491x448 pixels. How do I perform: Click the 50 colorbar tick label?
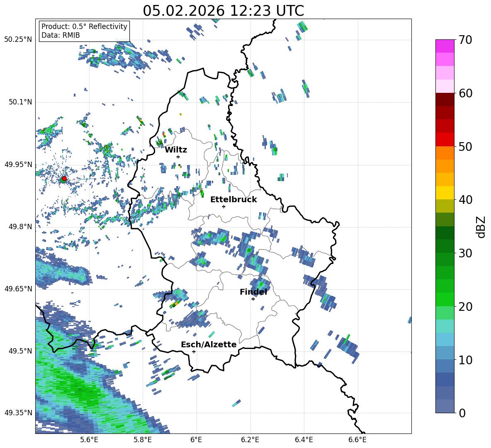point(465,146)
